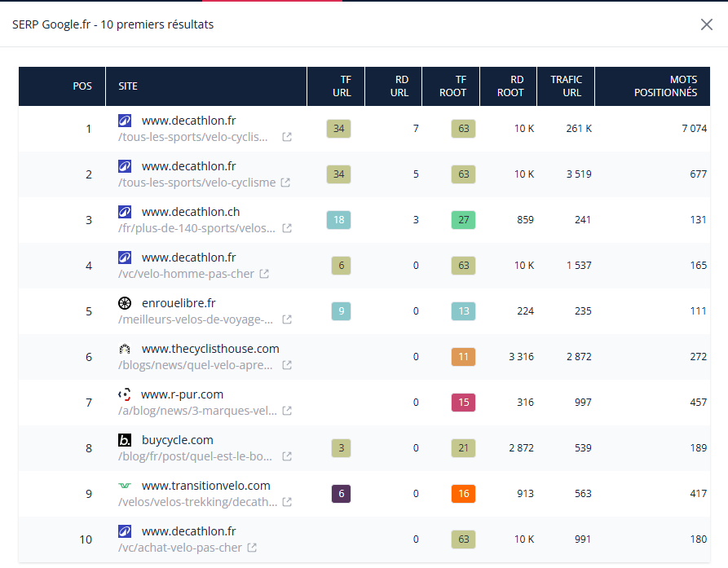Select the panel title 'SERP Google.fr - 10 premiers résultats'
Screen dimensions: 728x568
[x=113, y=24]
